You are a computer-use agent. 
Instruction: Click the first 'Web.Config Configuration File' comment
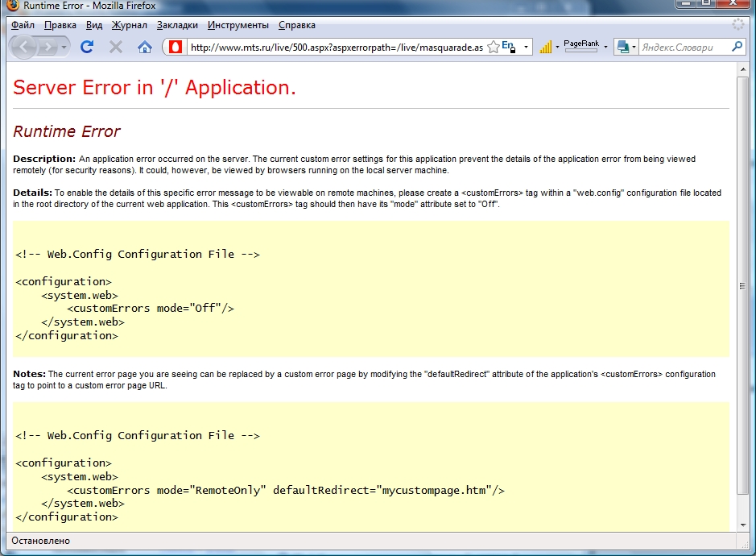coord(138,255)
